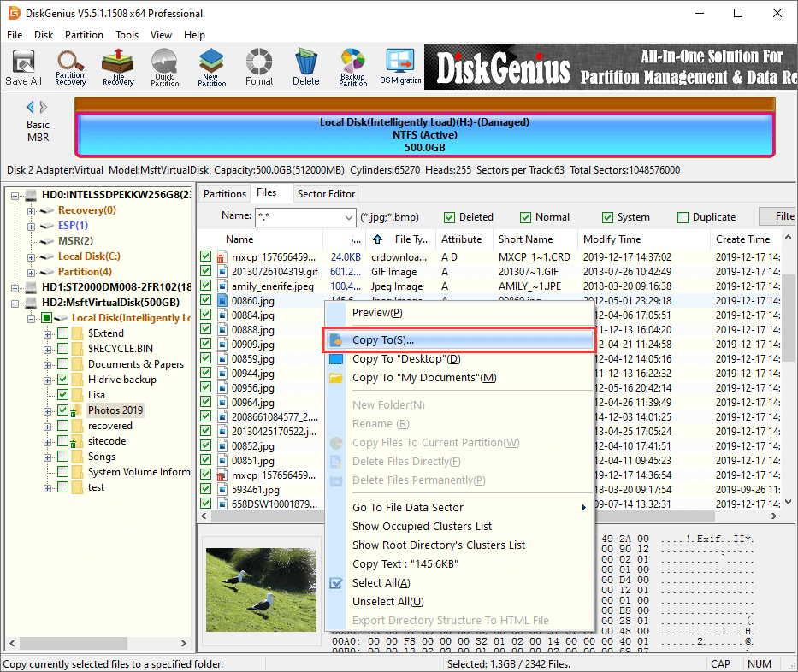Switch to the Partitions tab
Image resolution: width=798 pixels, height=672 pixels.
point(224,194)
